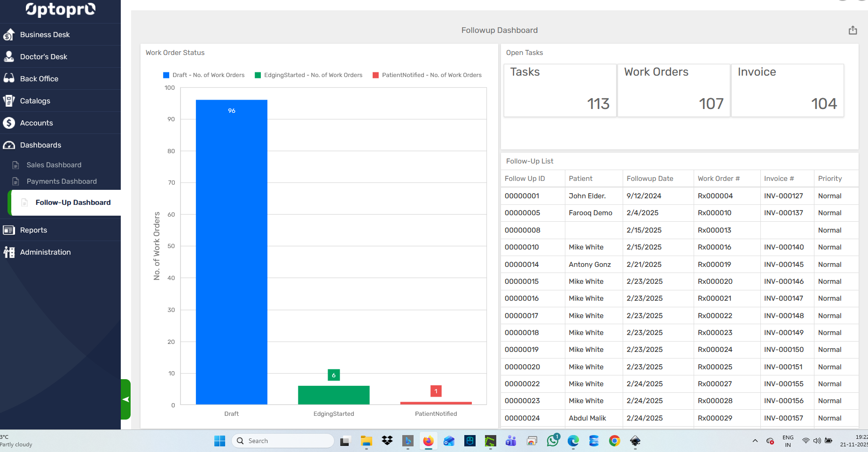Click the Catalogs sidebar icon
868x452 pixels.
(9, 101)
